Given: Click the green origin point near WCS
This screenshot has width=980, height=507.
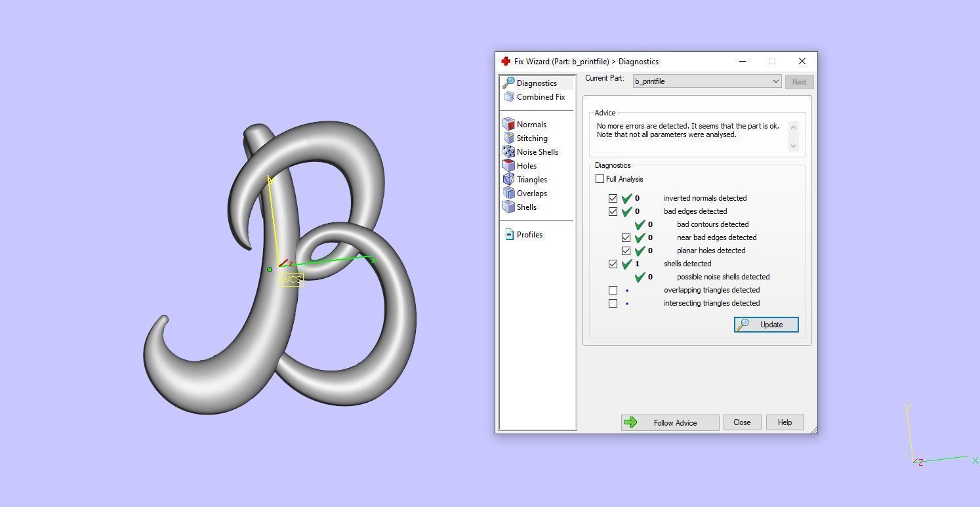Looking at the screenshot, I should (270, 269).
